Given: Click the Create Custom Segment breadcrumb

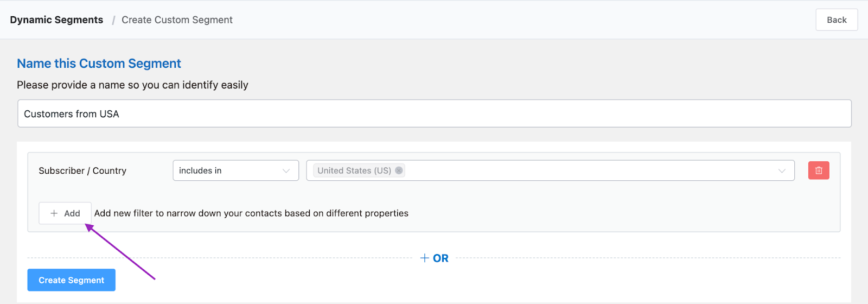Looking at the screenshot, I should (x=177, y=20).
